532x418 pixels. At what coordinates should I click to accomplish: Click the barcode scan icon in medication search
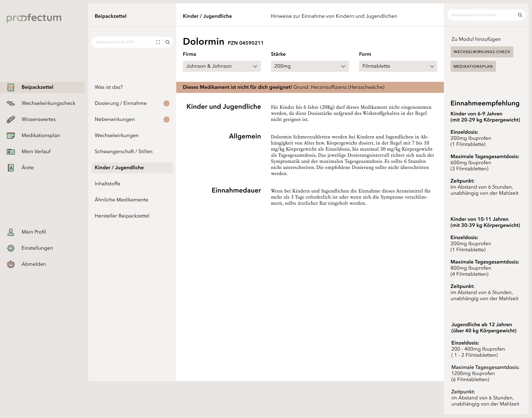[158, 42]
